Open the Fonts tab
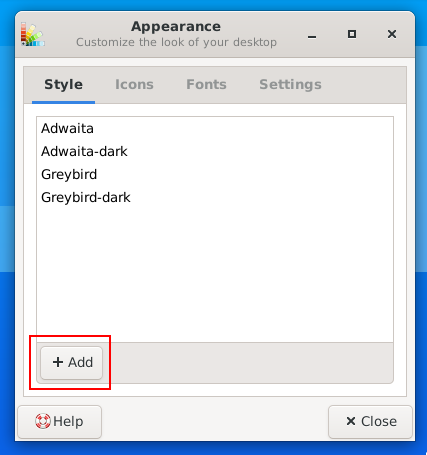This screenshot has width=427, height=455. click(206, 85)
